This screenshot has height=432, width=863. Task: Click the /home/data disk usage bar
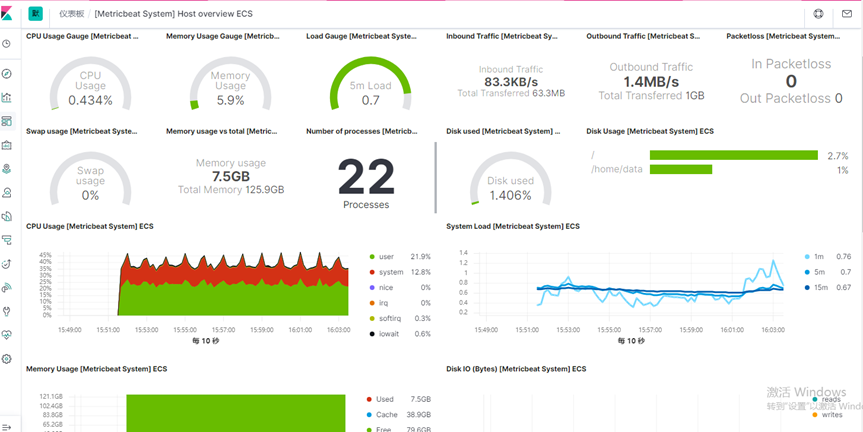tap(681, 169)
